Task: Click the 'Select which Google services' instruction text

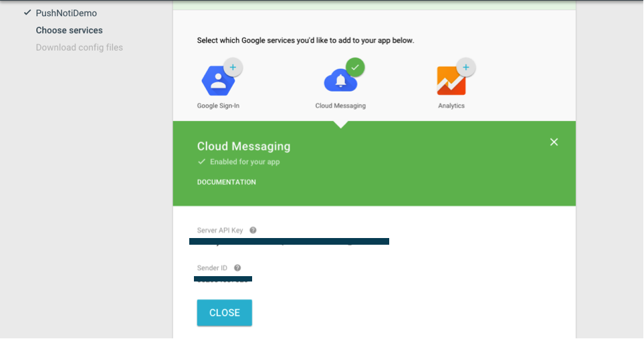Action: 306,41
